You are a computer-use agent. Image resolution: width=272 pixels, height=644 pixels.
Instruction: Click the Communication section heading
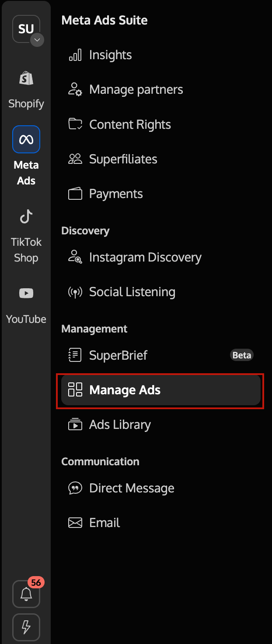coord(100,462)
